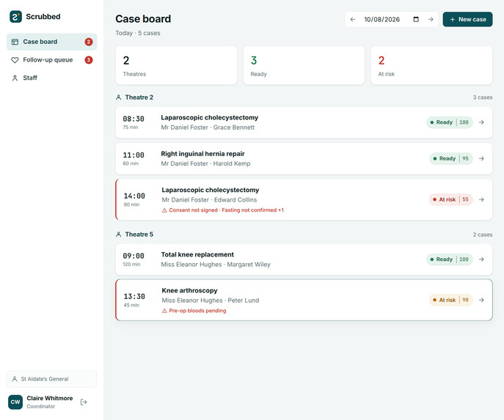The image size is (504, 420).
Task: Click the Claire Whitmore user name
Action: (50, 398)
